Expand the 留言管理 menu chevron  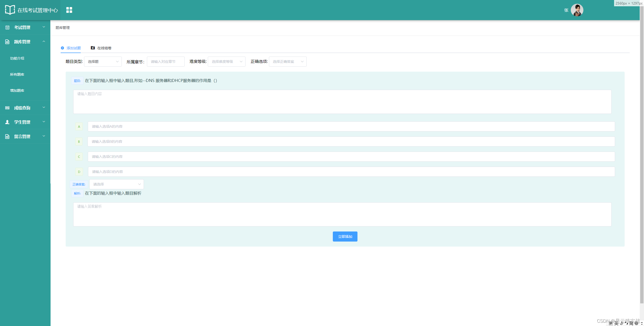[44, 136]
